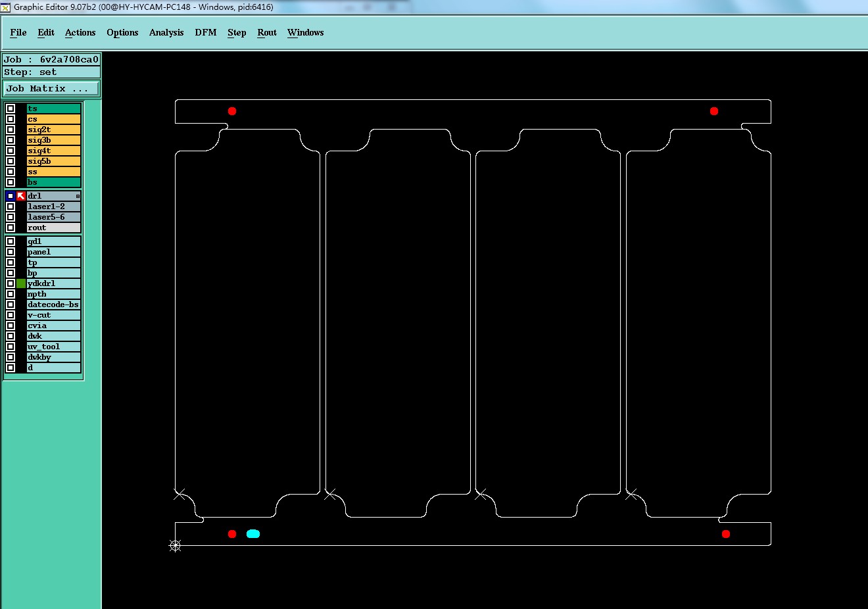Toggle display checkbox for panel layer
The image size is (868, 609).
coord(11,252)
